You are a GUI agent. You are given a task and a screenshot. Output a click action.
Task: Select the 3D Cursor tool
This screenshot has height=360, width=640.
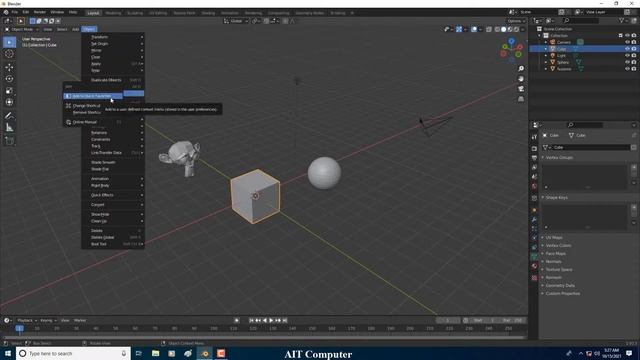(x=9, y=53)
